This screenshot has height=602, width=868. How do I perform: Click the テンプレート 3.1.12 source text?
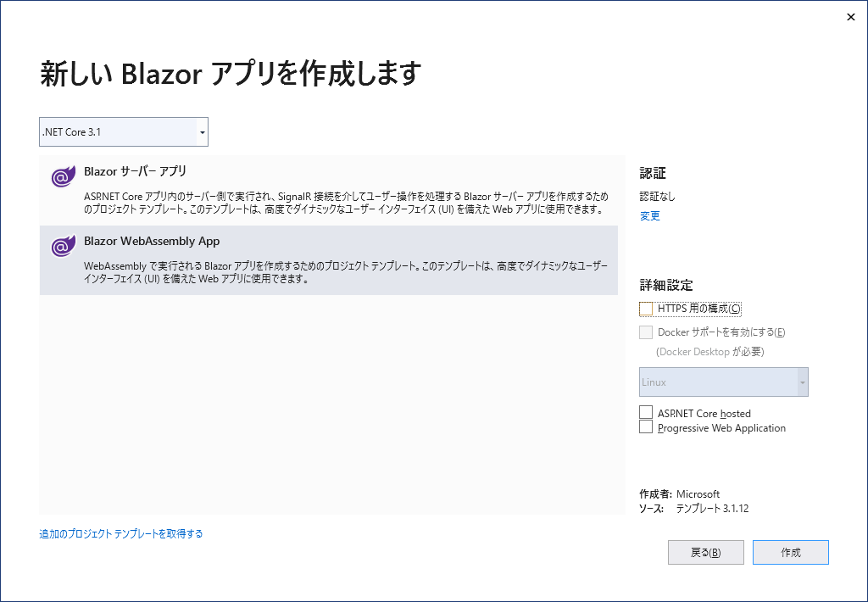(x=712, y=509)
